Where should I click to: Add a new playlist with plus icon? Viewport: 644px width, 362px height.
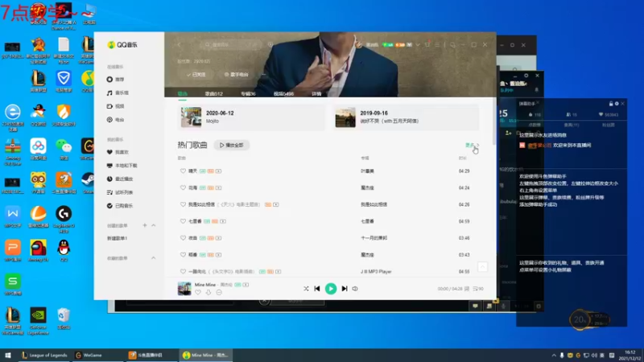click(145, 225)
